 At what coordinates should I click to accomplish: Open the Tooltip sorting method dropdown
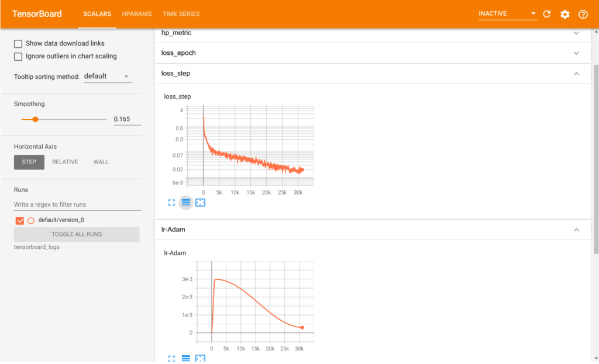click(x=108, y=76)
